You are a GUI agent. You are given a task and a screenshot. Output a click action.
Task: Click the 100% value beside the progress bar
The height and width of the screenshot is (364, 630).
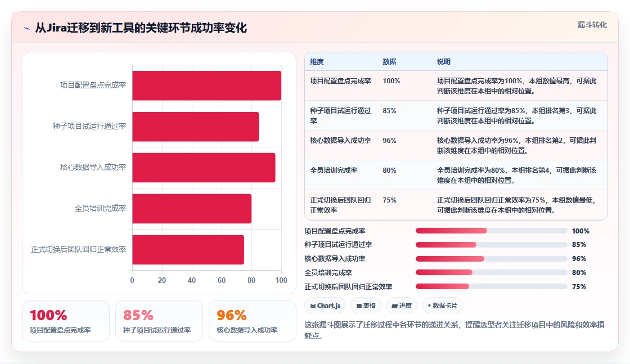580,231
